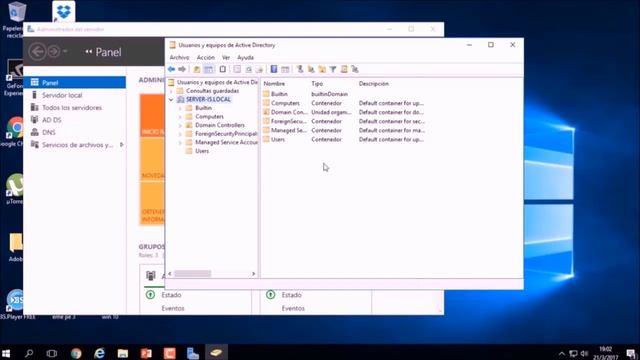Click the Google Chrome desktop shortcut
This screenshot has height=360, width=640.
pos(15,127)
